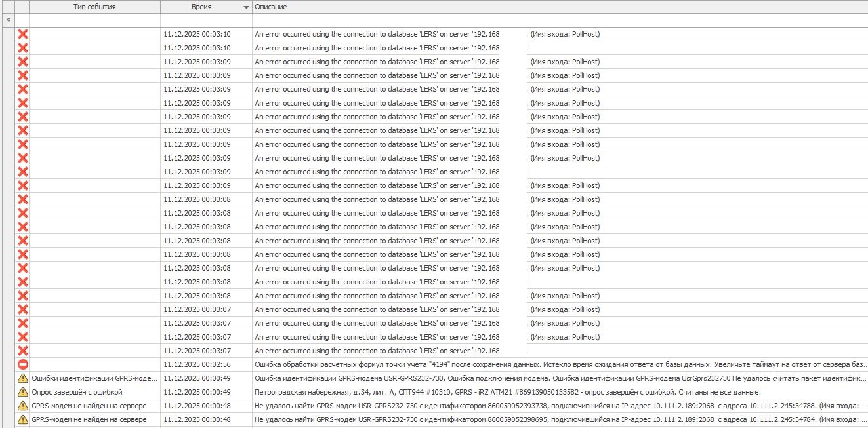Click red X icon directly above the stop icon

click(22, 351)
